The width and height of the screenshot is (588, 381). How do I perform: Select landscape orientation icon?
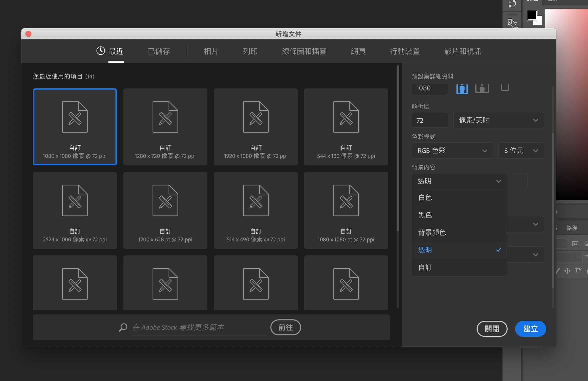(x=482, y=88)
